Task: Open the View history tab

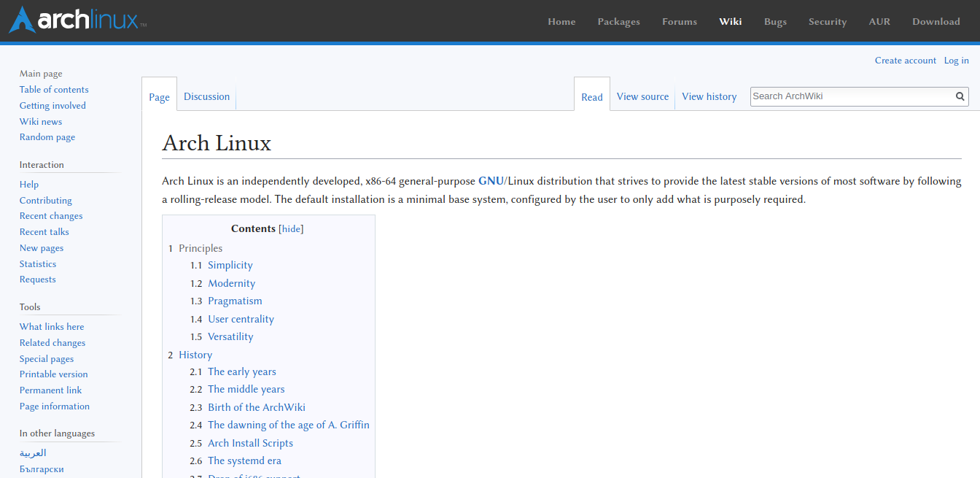Action: [709, 96]
